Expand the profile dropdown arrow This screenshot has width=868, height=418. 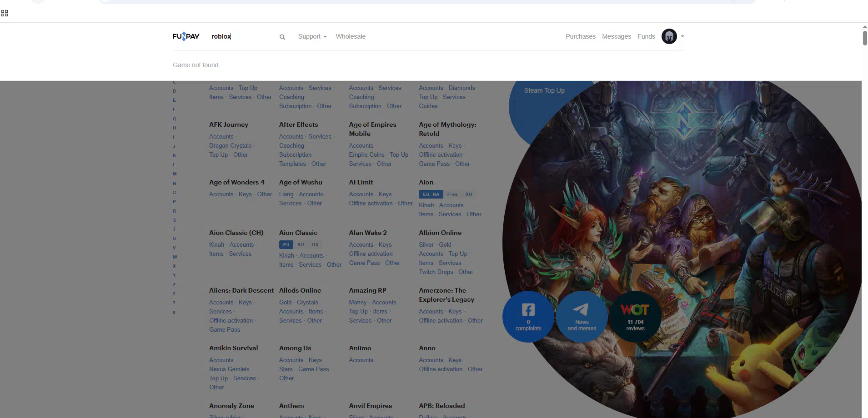tap(682, 36)
